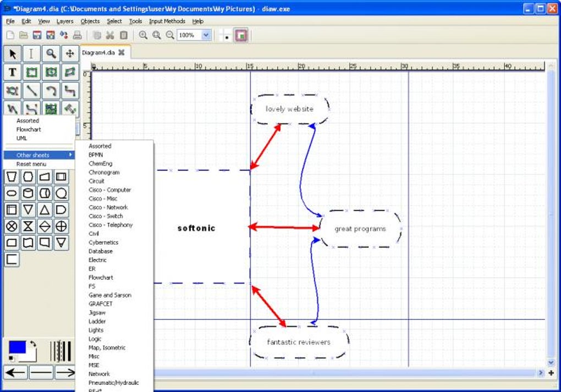Select the Ellipse shape tool
Image resolution: width=561 pixels, height=392 pixels.
tap(51, 72)
